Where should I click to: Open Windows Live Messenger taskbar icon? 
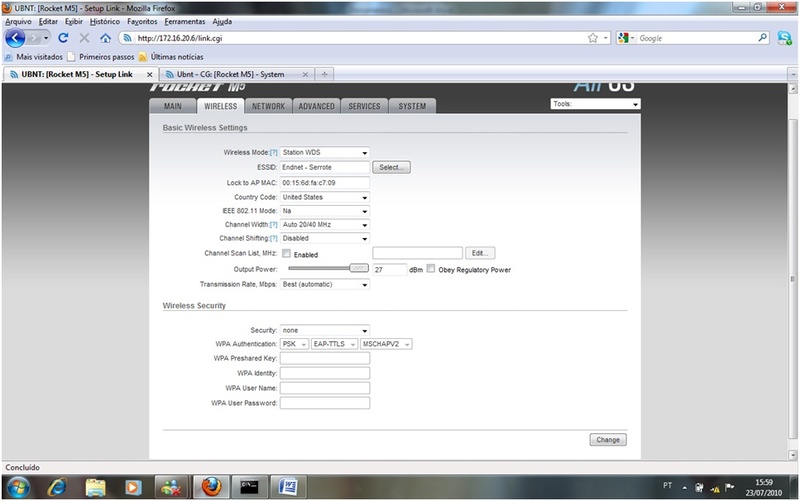tap(171, 487)
